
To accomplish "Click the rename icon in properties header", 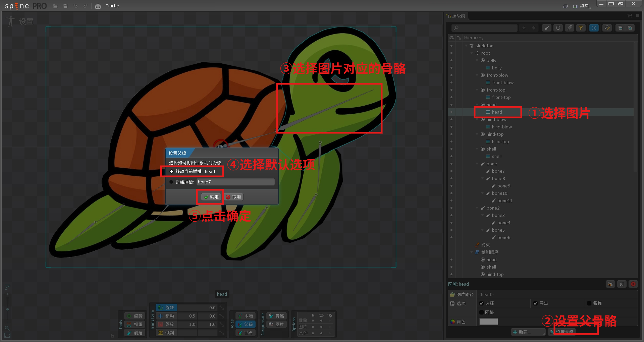I will tap(622, 284).
